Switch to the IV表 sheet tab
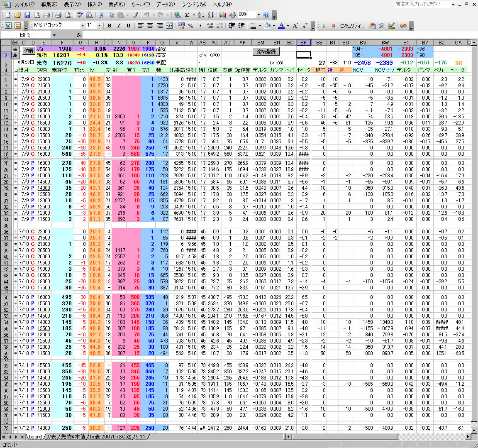The width and height of the screenshot is (478, 448). click(51, 437)
